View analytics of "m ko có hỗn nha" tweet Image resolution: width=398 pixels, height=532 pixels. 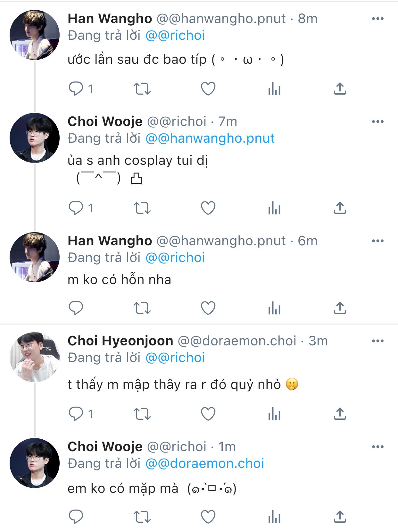pos(274,308)
